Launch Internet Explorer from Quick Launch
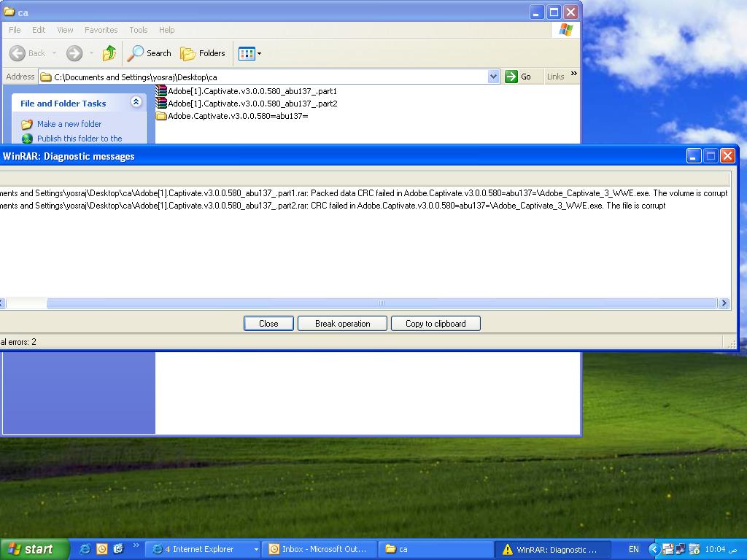The height and width of the screenshot is (560, 747). (x=85, y=549)
